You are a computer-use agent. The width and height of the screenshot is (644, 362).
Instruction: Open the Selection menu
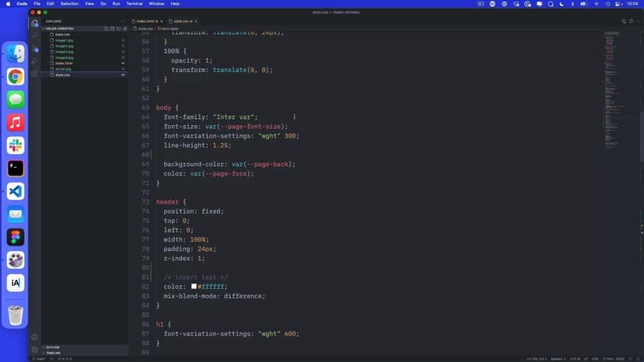click(72, 4)
